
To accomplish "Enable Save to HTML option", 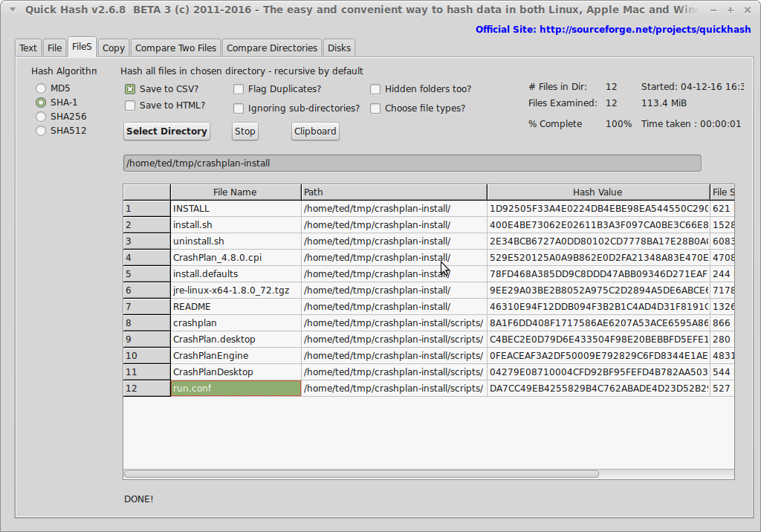I will coord(130,106).
